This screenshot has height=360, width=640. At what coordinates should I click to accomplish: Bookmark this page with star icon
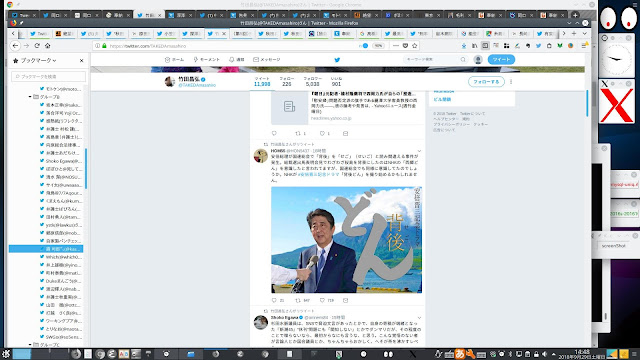(415, 46)
